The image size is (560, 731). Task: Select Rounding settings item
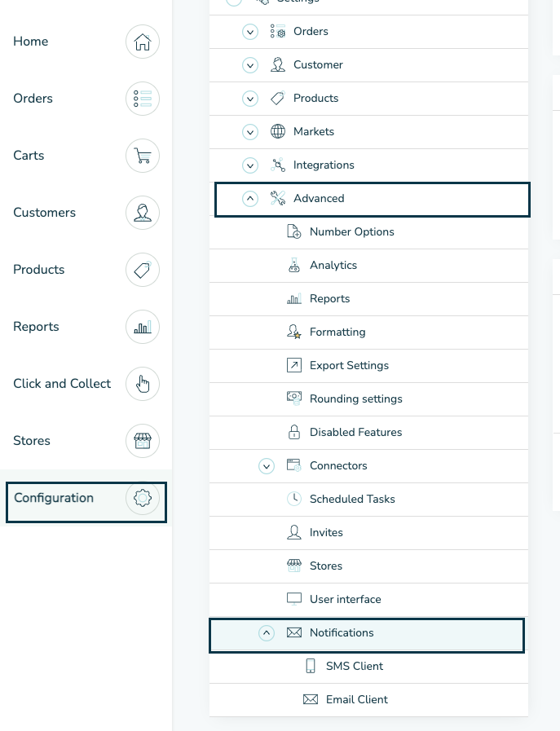355,399
